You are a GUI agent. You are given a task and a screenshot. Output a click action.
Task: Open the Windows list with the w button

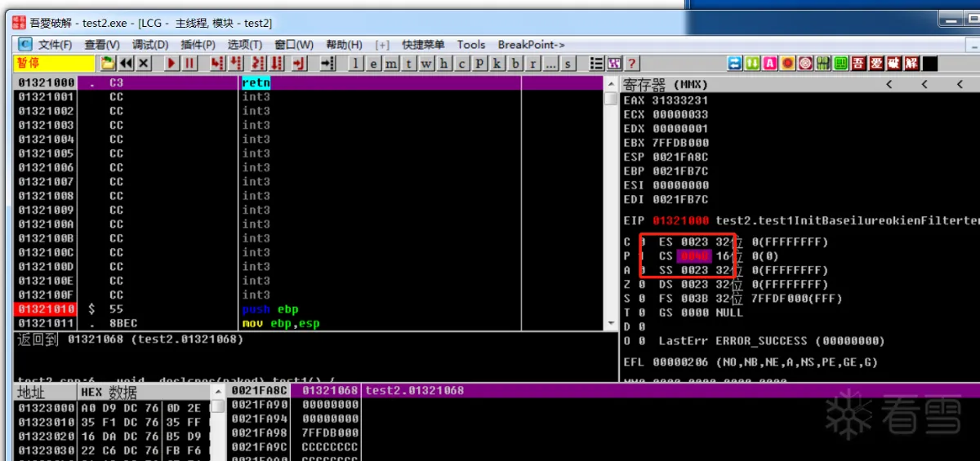426,63
